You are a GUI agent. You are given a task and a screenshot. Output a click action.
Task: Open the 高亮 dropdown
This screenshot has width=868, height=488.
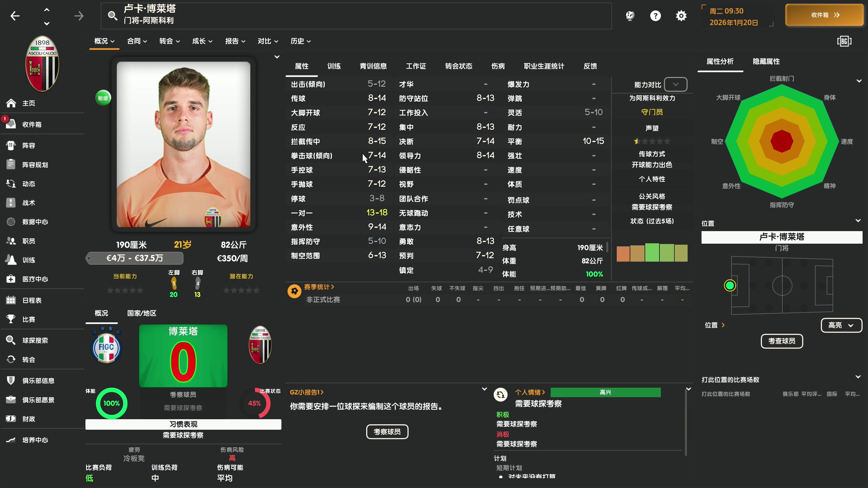click(841, 325)
